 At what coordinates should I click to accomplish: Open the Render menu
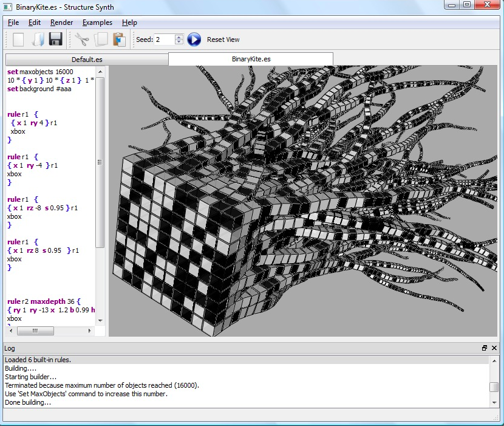point(61,22)
